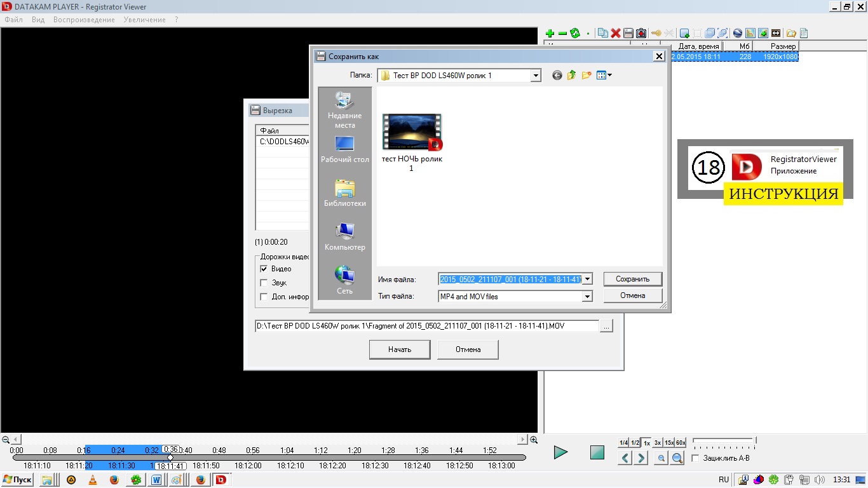Open the Тип файла dropdown
The width and height of the screenshot is (868, 488).
587,296
